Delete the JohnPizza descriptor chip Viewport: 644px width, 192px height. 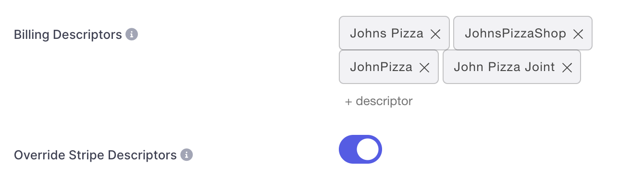point(424,68)
